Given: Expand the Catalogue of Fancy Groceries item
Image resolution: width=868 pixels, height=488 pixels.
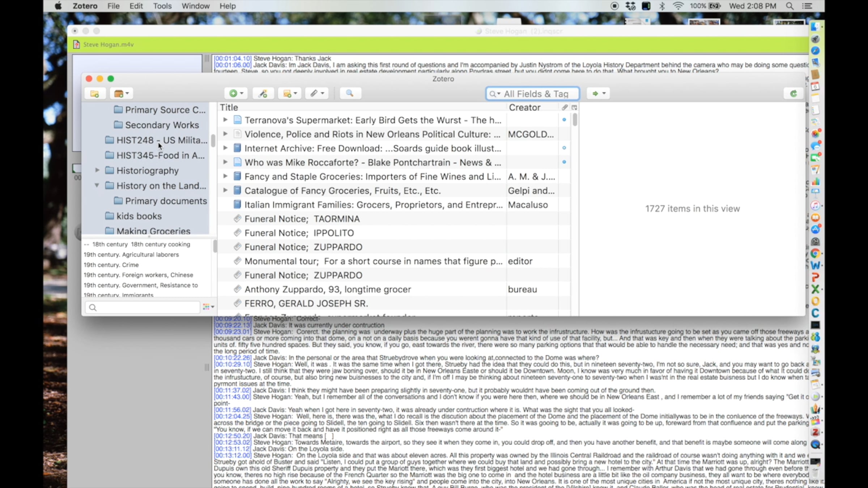Looking at the screenshot, I should (225, 190).
